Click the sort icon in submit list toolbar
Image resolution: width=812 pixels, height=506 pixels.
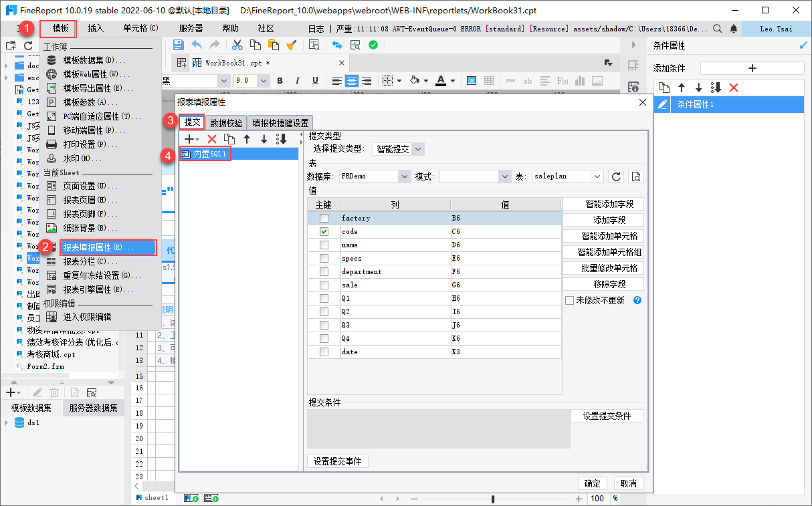pyautogui.click(x=282, y=139)
